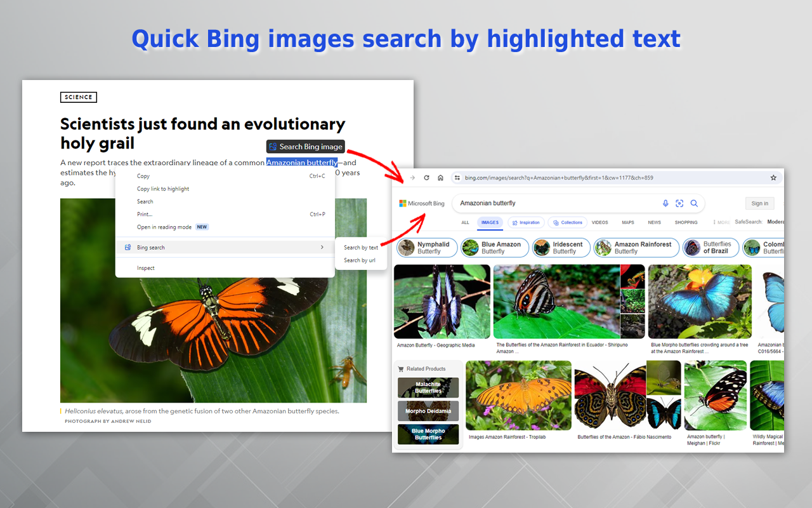Choose Copy from the context menu
The height and width of the screenshot is (508, 812).
[x=225, y=176]
